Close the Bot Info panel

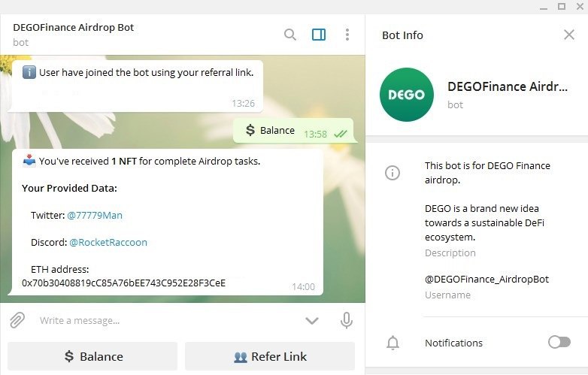569,35
